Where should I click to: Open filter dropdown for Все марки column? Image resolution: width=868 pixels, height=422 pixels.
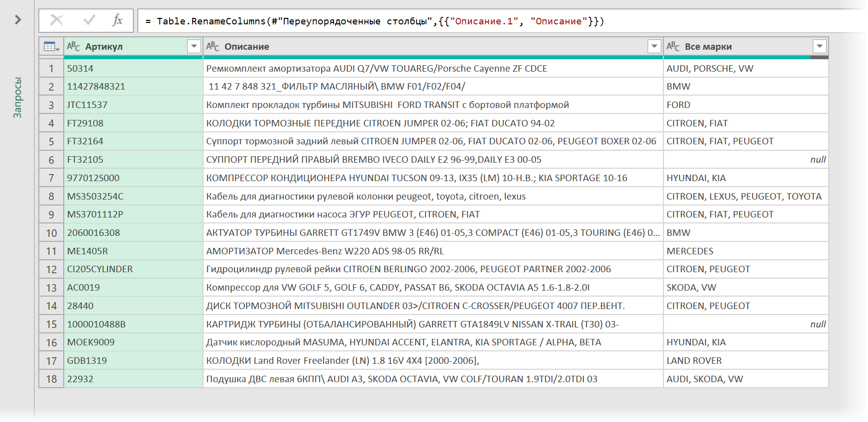820,46
